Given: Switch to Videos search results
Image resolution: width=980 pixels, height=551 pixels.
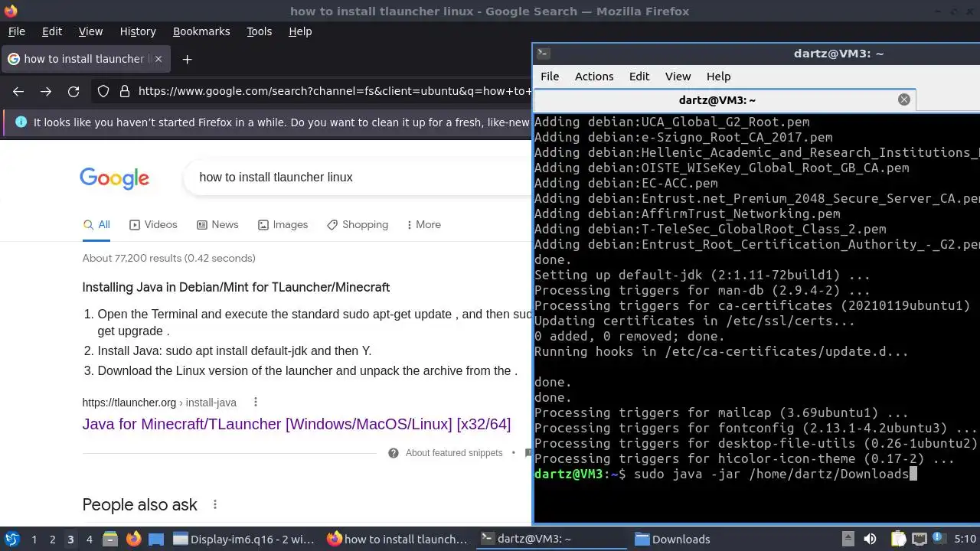Looking at the screenshot, I should [153, 225].
